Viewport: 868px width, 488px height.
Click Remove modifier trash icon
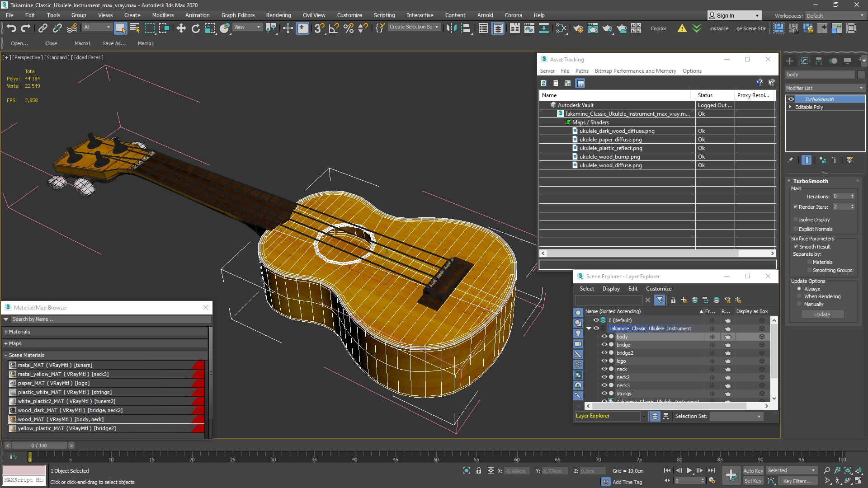[x=834, y=160]
